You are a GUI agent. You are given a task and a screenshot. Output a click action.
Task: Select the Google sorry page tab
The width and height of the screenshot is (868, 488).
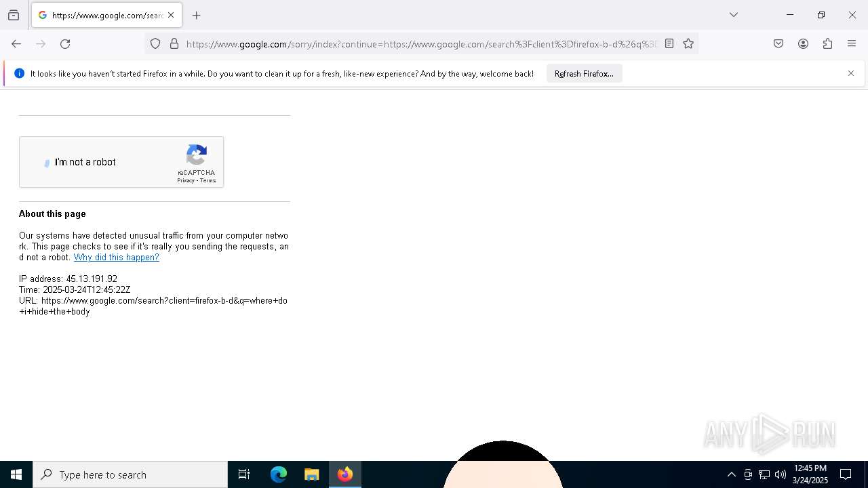(x=106, y=15)
